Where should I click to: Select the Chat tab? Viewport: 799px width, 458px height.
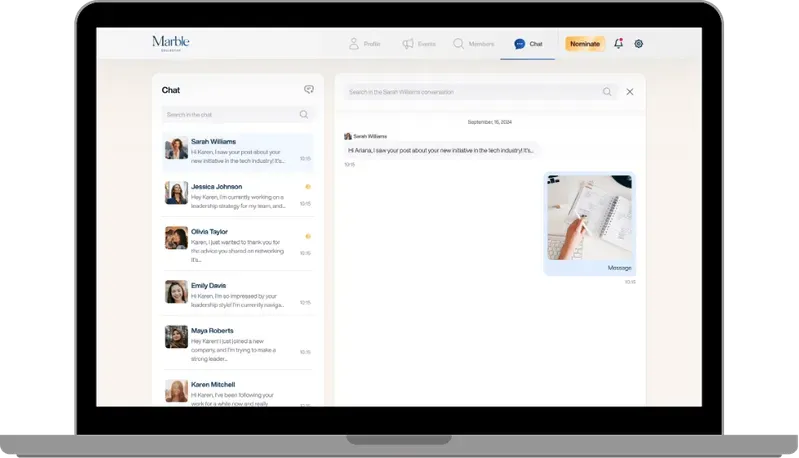[528, 44]
